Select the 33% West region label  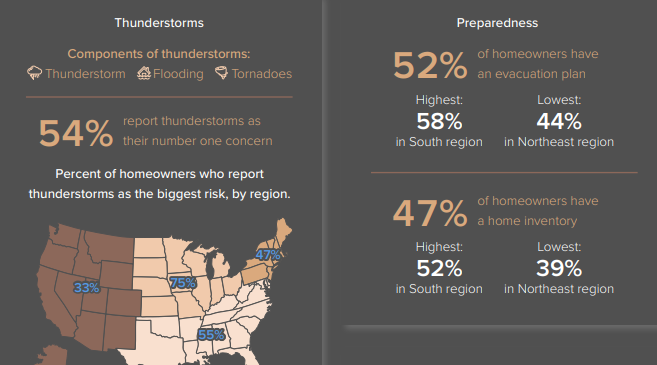(x=86, y=287)
